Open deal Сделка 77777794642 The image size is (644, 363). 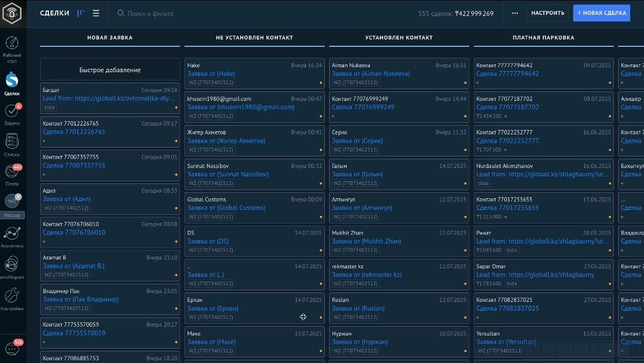tap(507, 74)
